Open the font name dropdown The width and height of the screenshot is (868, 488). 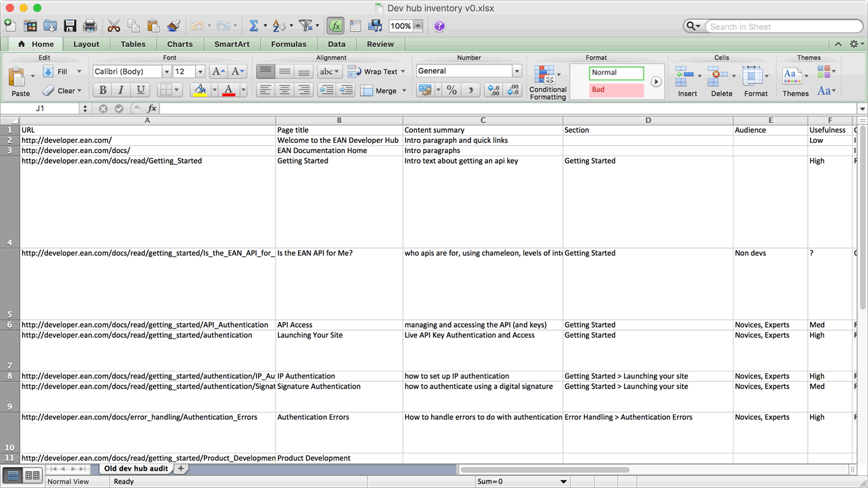167,72
